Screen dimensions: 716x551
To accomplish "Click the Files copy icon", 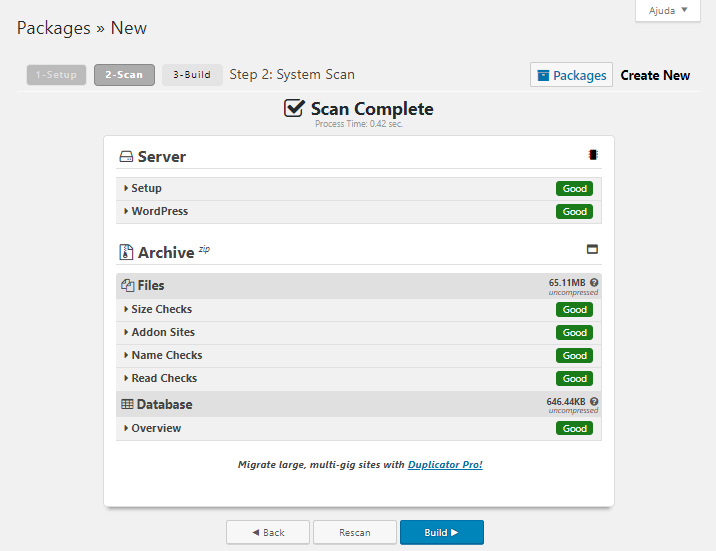I will coord(127,286).
